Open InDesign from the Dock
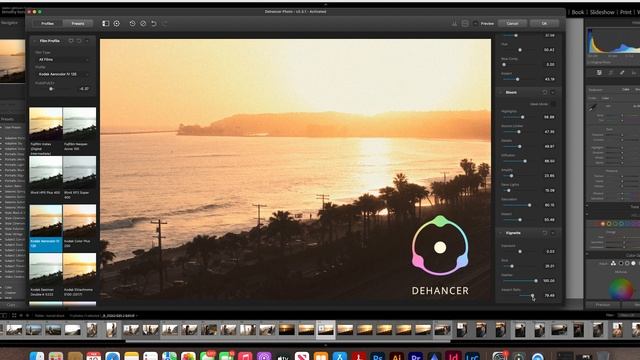 click(x=453, y=356)
